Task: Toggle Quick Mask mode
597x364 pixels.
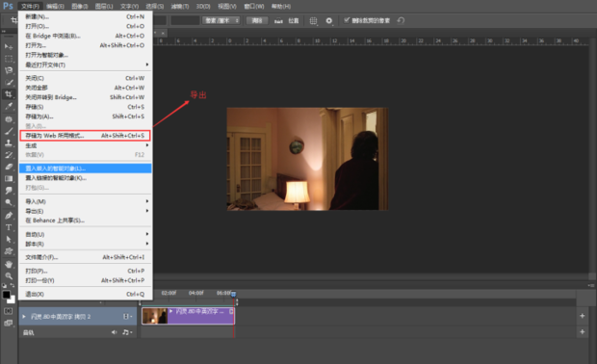Action: 9,311
